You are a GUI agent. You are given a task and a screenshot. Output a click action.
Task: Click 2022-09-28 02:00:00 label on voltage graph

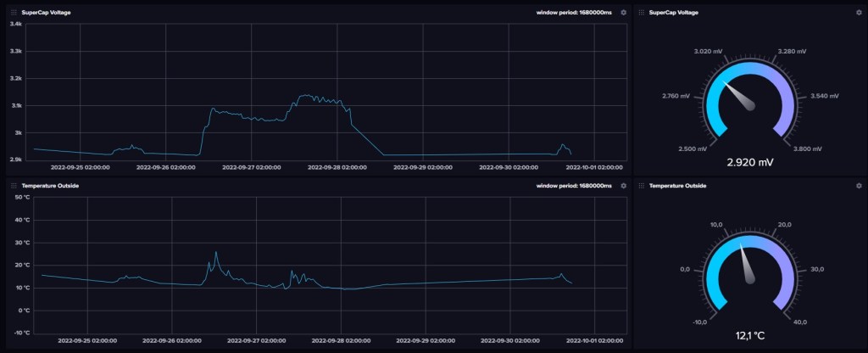point(337,168)
